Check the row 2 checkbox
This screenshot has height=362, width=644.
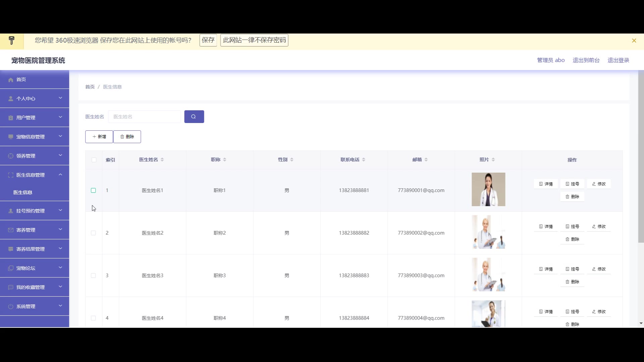(93, 233)
